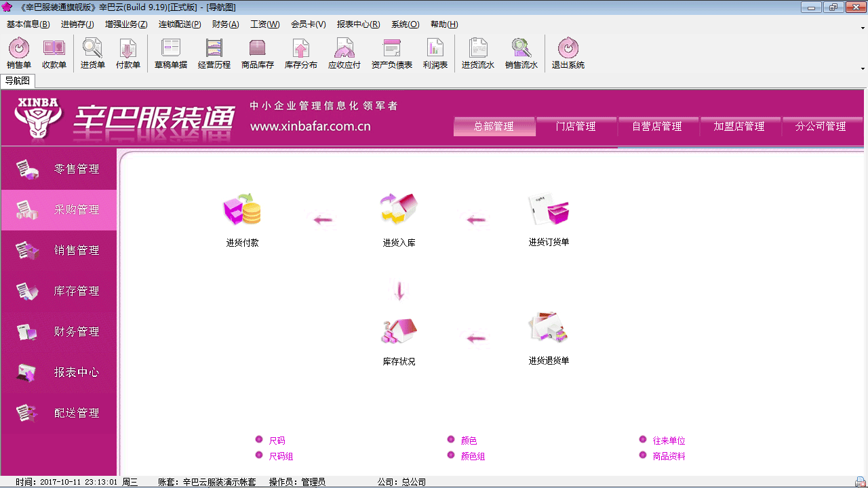Select 库存管理 in sidebar
Viewport: 868px width, 488px height.
[59, 291]
